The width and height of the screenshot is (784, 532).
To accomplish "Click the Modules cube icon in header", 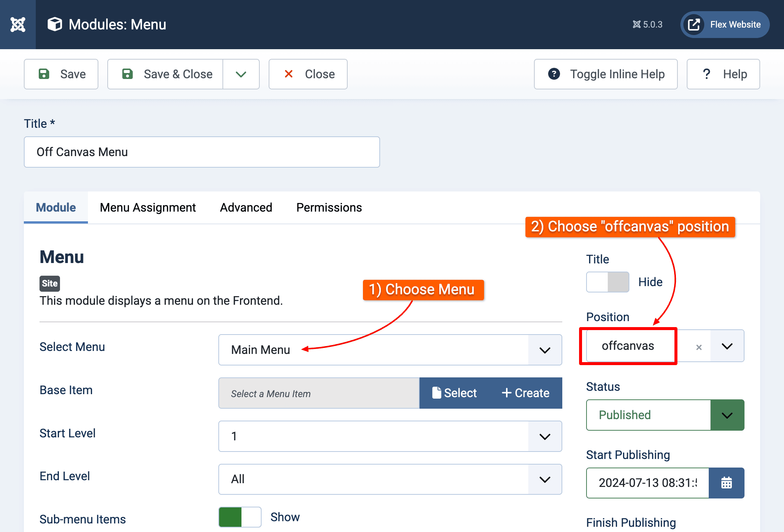I will click(x=55, y=25).
